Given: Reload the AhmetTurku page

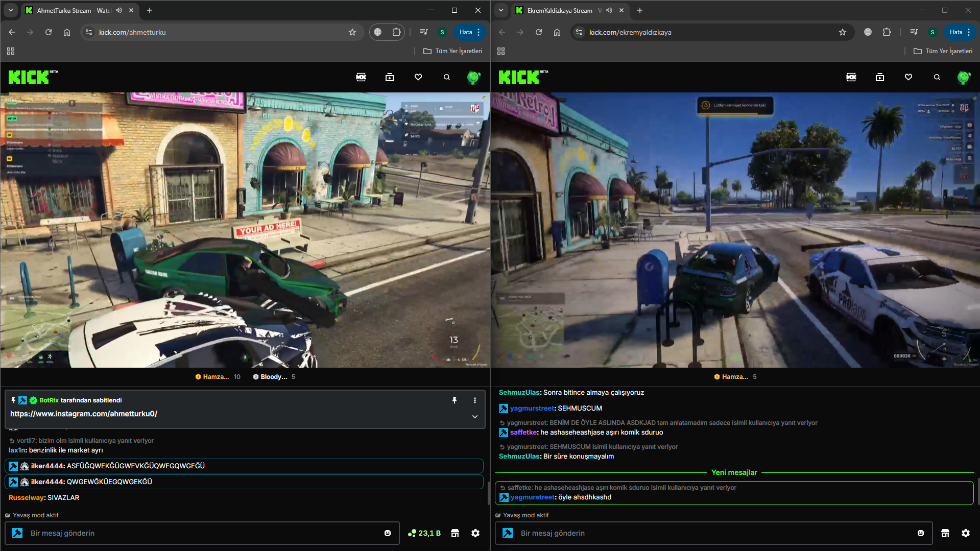Looking at the screenshot, I should [49, 32].
